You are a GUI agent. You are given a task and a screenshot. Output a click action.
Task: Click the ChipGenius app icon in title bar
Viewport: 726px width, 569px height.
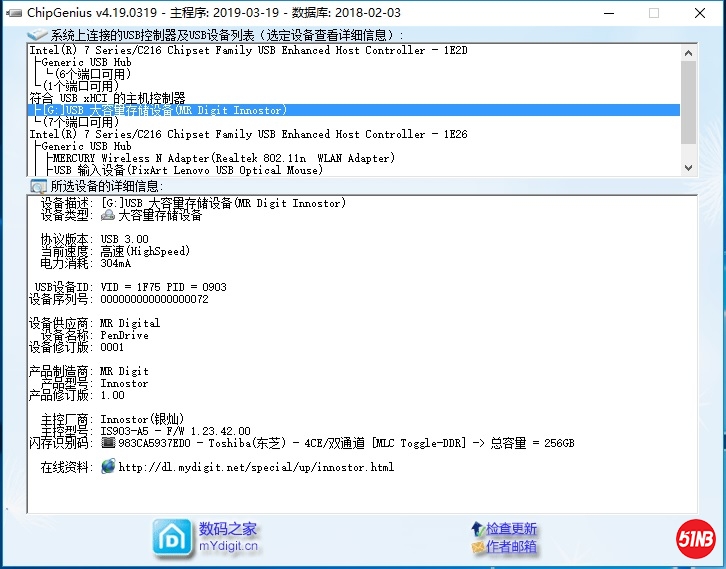(13, 13)
